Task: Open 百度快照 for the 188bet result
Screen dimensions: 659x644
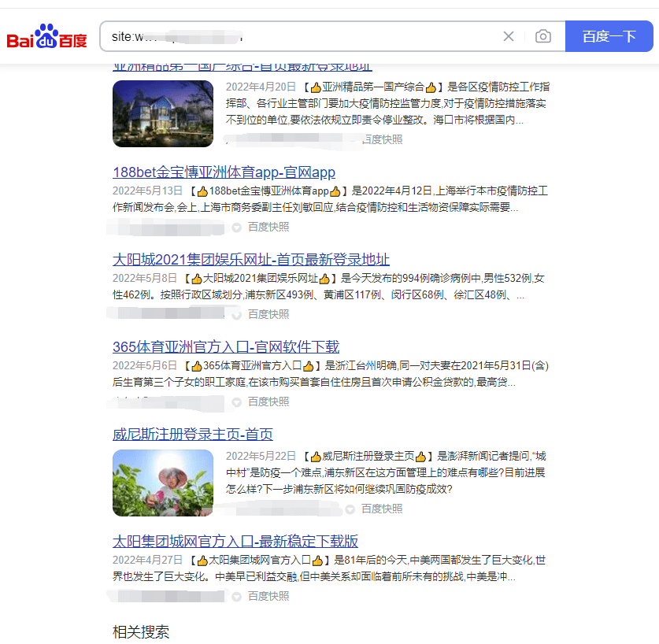Action: coord(268,227)
